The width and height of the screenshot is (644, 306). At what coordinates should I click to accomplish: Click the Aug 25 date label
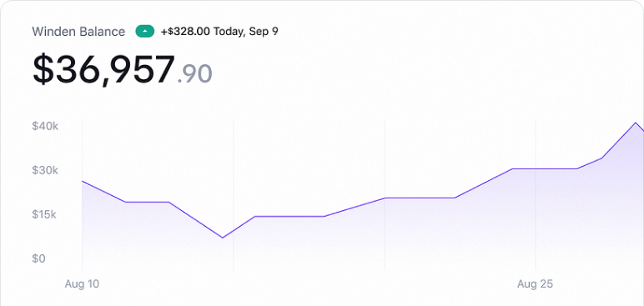(536, 283)
